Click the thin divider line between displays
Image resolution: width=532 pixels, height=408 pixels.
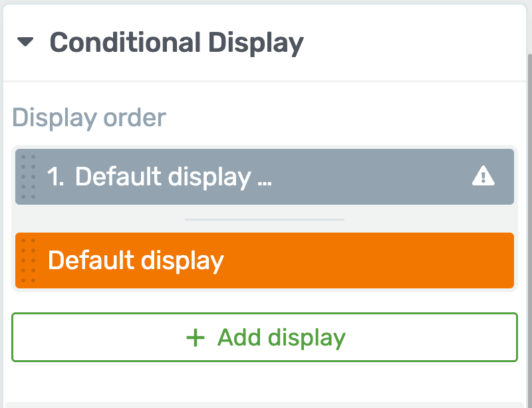pyautogui.click(x=265, y=219)
